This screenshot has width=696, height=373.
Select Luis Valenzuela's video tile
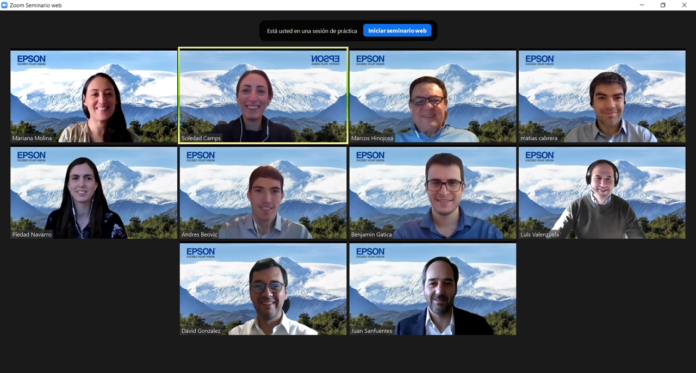[602, 193]
